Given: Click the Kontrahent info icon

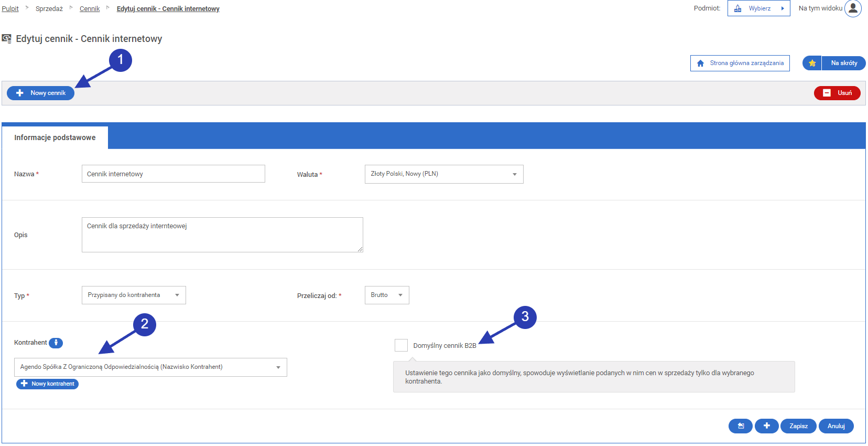Looking at the screenshot, I should pos(56,343).
